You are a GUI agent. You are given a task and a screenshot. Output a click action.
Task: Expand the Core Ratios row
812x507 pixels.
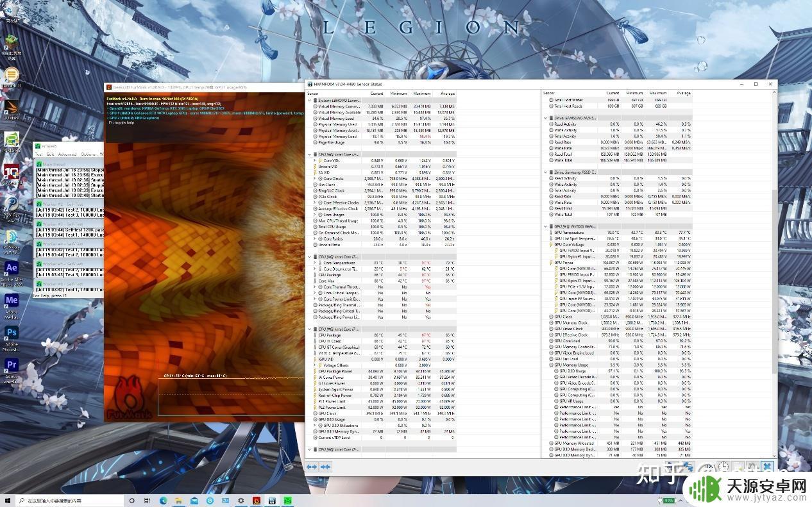[x=315, y=238]
